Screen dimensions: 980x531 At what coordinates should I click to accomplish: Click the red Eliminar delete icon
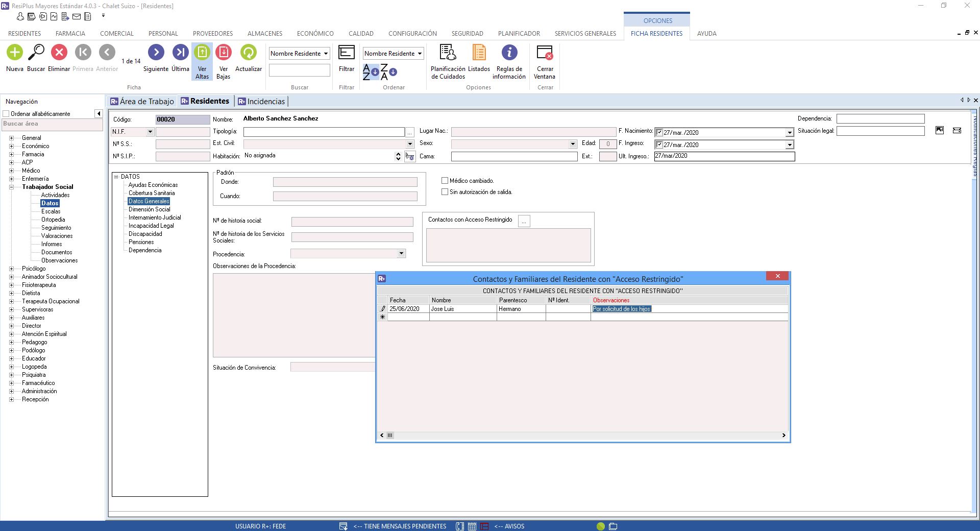[x=59, y=52]
